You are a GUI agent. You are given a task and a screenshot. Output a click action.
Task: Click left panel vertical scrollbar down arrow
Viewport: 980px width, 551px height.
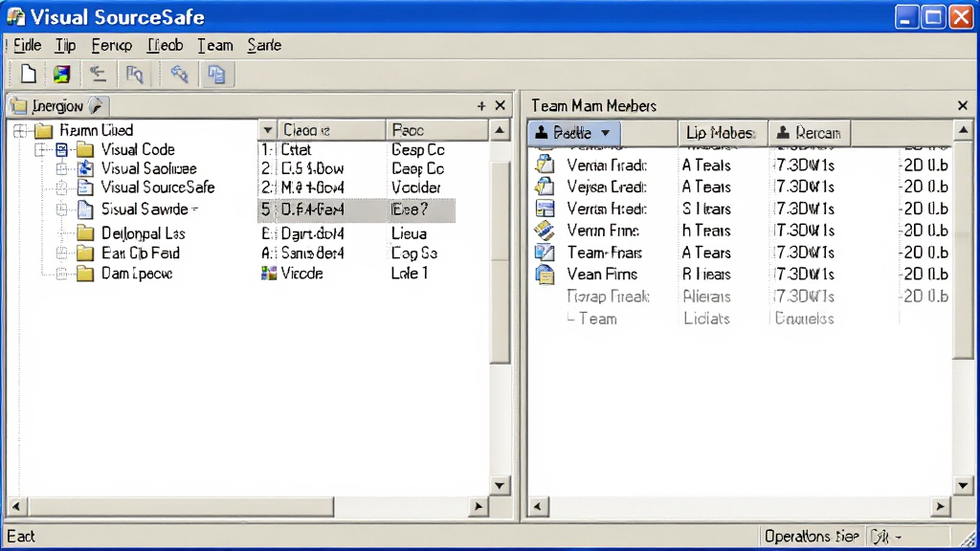pos(500,485)
